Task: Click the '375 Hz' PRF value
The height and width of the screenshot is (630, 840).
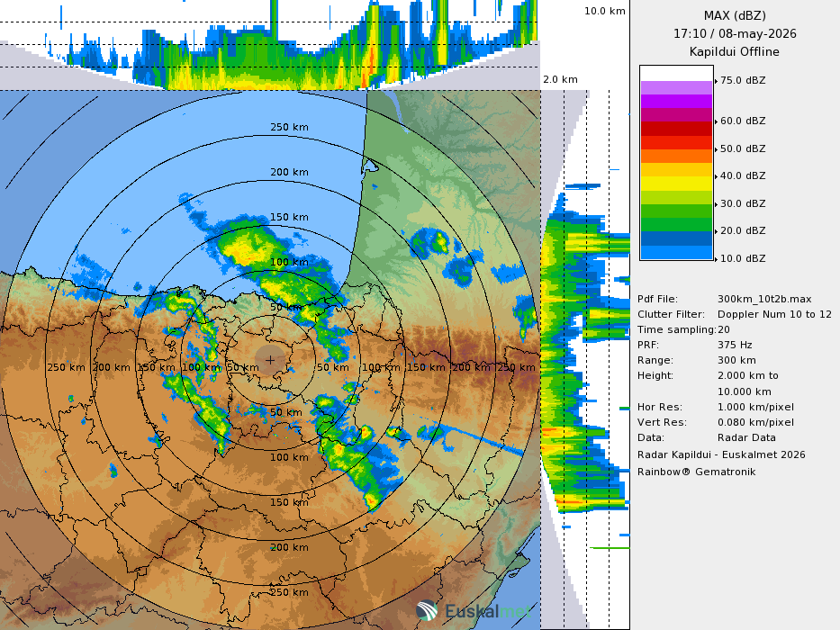Action: pyautogui.click(x=735, y=345)
